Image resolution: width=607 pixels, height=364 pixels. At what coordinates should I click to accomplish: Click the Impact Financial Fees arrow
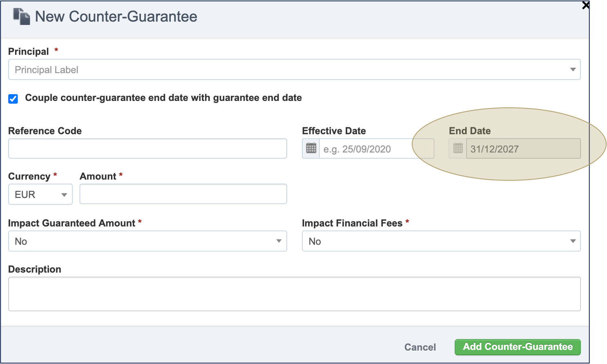click(x=573, y=241)
